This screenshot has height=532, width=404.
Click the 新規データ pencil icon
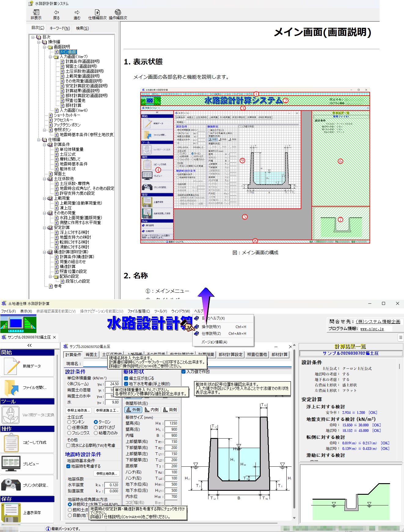12,366
